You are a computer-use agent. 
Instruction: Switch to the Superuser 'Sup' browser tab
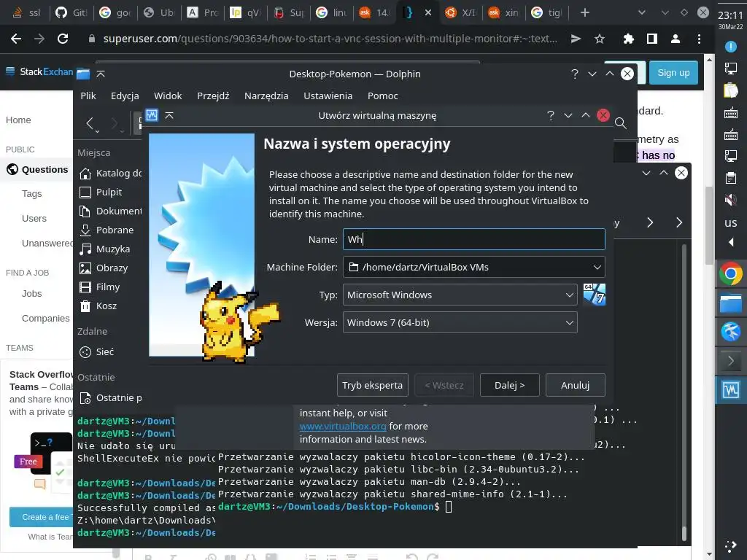coord(289,12)
